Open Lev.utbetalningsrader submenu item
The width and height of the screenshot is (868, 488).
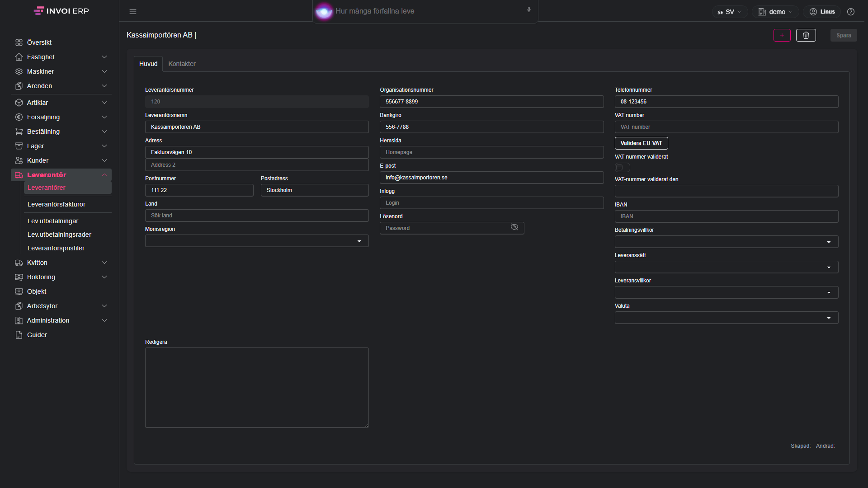68,235
